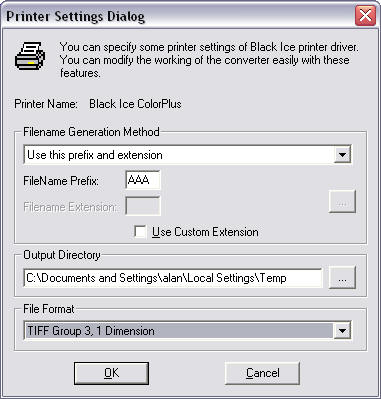Screen dimensions: 381x399
Task: Click the Printer Settings Dialog title bar
Action: coord(180,16)
